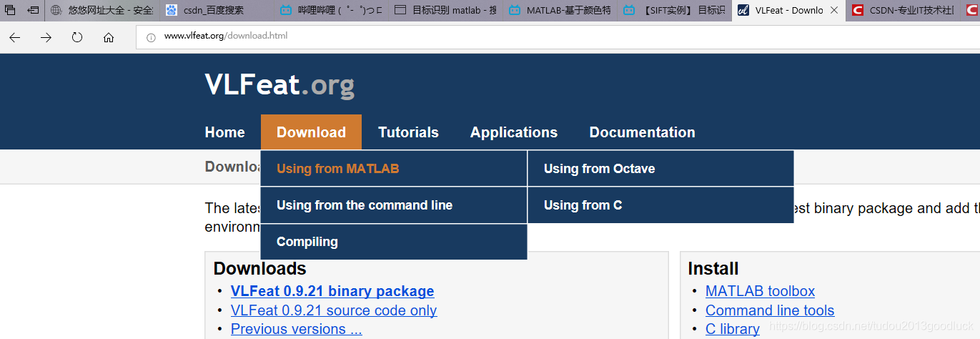Click the Downloads section heading
980x339 pixels.
coord(260,268)
